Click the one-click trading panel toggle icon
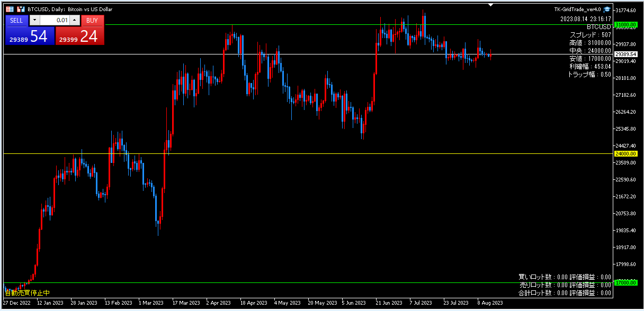This screenshot has width=644, height=311. point(10,9)
